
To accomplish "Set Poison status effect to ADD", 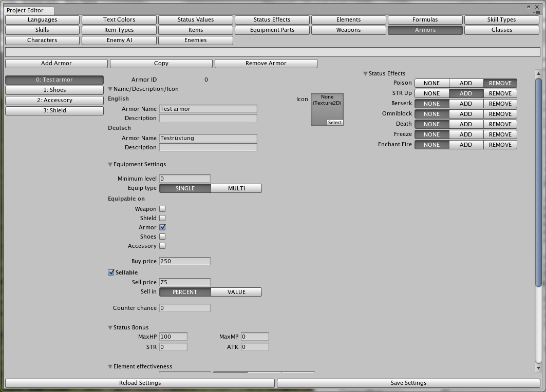I will [466, 83].
